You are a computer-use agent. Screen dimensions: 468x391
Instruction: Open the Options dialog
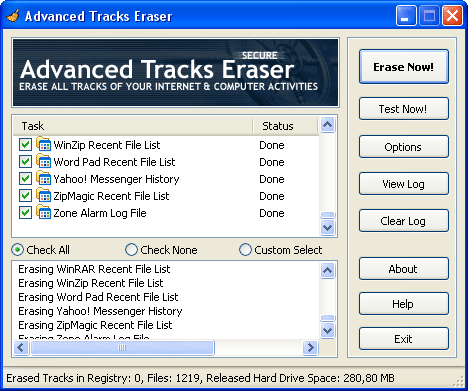pos(404,147)
